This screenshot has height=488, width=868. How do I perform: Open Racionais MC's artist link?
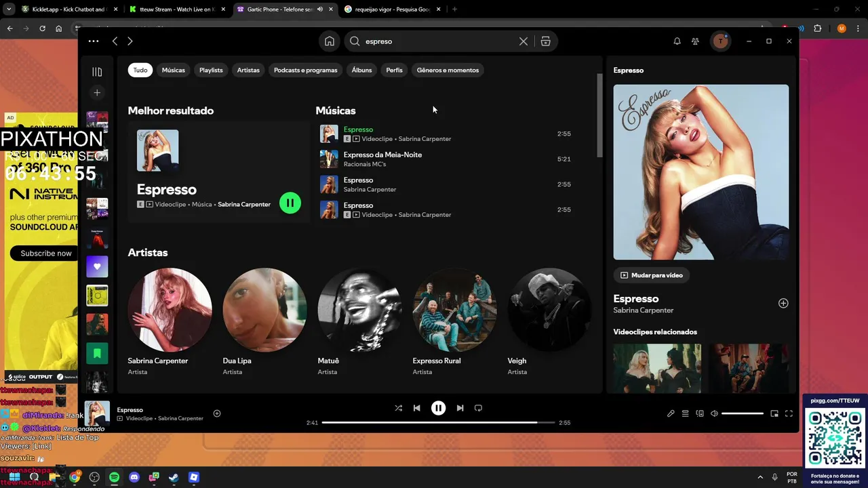coord(365,164)
